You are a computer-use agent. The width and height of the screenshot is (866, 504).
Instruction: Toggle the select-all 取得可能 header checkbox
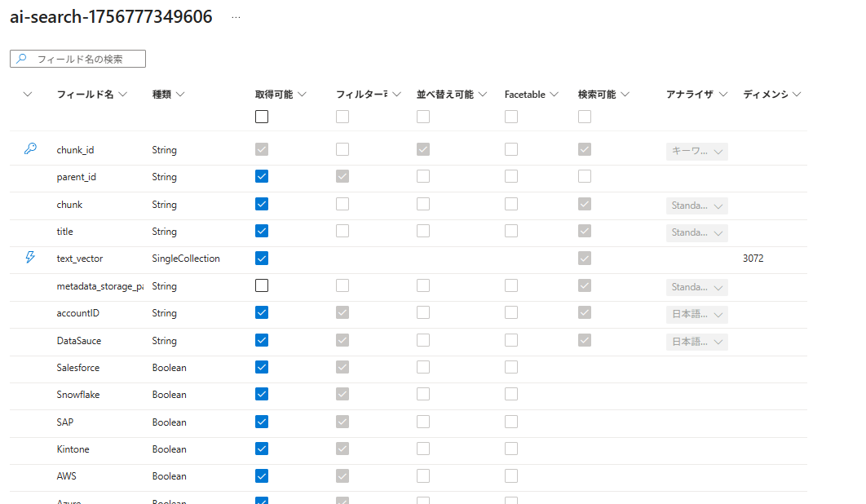[262, 117]
